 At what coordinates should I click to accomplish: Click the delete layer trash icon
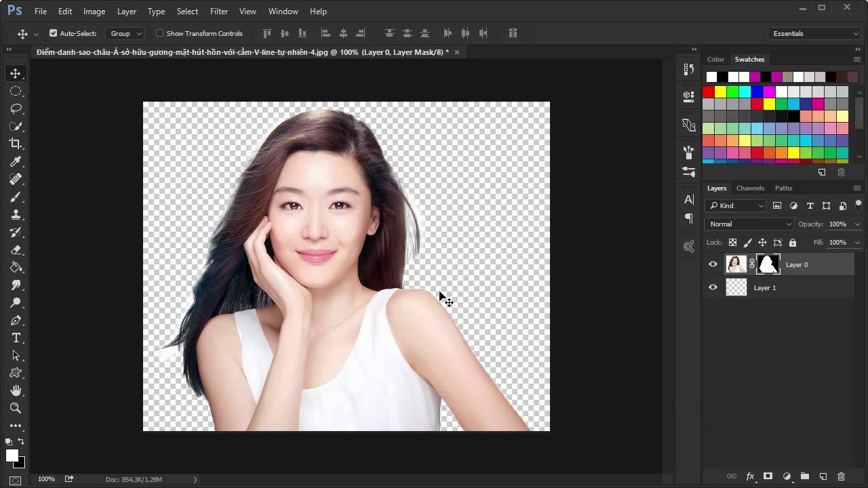pyautogui.click(x=842, y=476)
